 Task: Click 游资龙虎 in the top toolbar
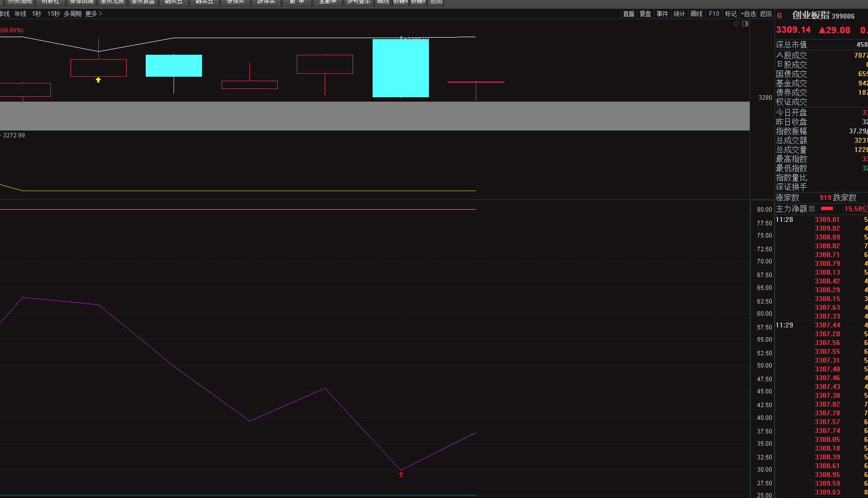point(112,2)
